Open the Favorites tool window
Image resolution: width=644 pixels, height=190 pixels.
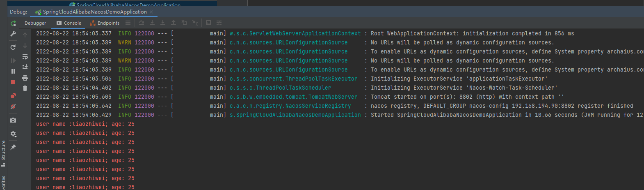pos(3,183)
